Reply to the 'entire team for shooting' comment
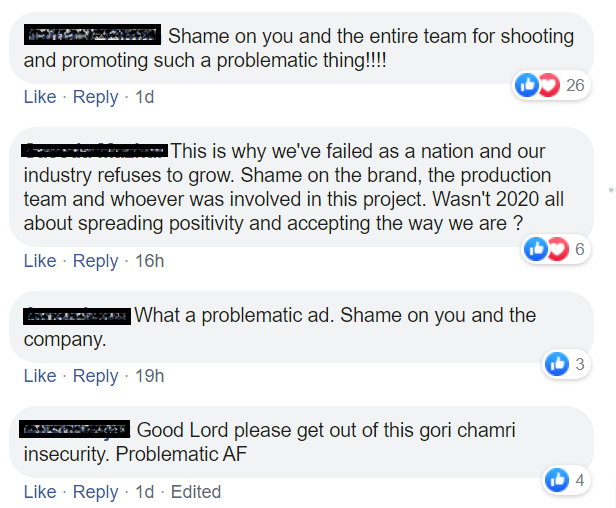This screenshot has width=616, height=508. tap(95, 97)
